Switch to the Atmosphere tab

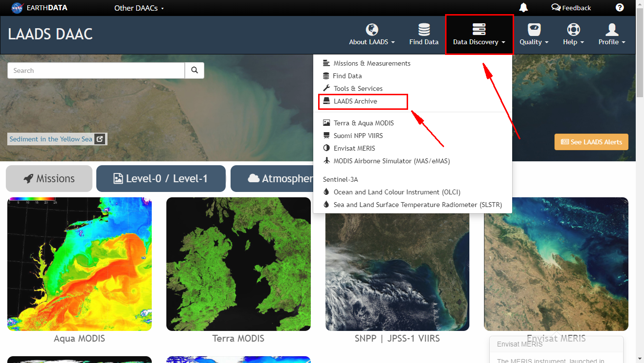click(272, 178)
